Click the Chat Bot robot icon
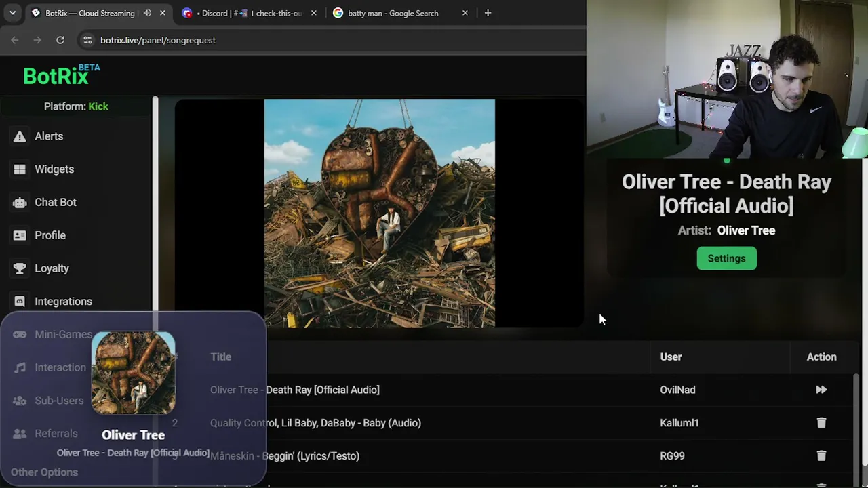 (x=20, y=202)
